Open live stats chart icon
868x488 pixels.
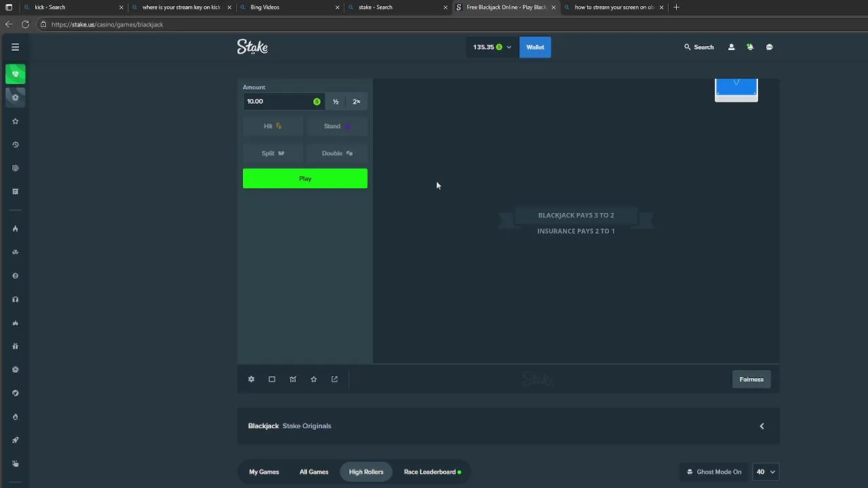(x=293, y=380)
